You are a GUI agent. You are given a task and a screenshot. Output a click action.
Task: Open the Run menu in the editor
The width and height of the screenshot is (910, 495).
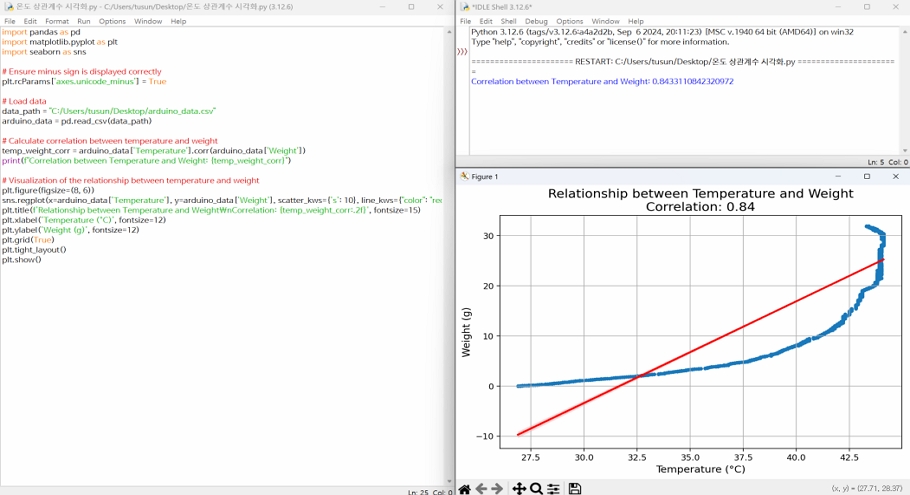(x=84, y=21)
